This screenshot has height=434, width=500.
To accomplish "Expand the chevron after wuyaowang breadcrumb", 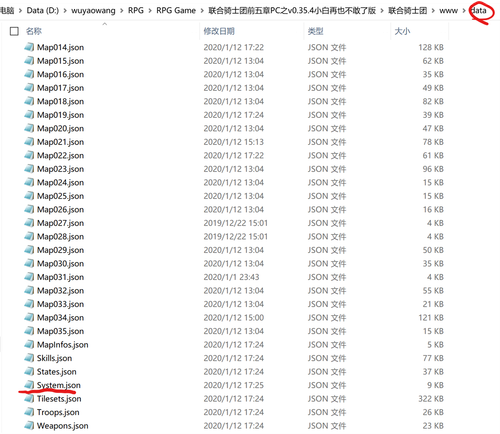I will pyautogui.click(x=122, y=11).
